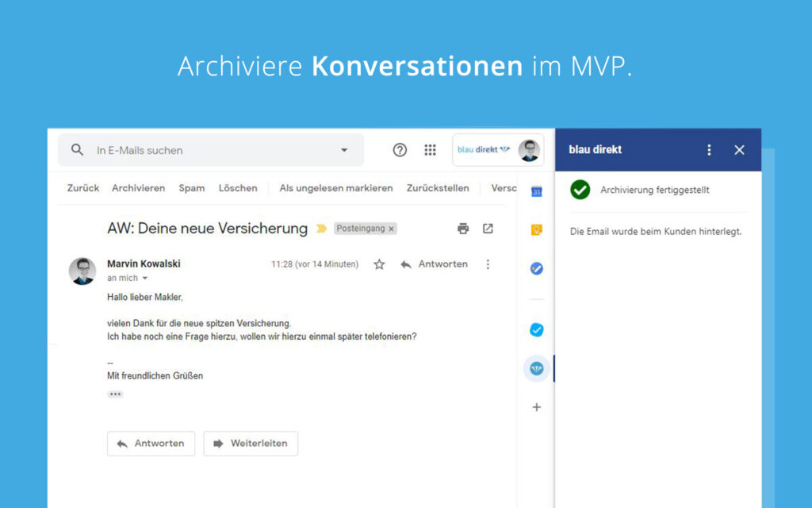This screenshot has width=812, height=508.
Task: Expand the search options dropdown arrow
Action: (344, 149)
